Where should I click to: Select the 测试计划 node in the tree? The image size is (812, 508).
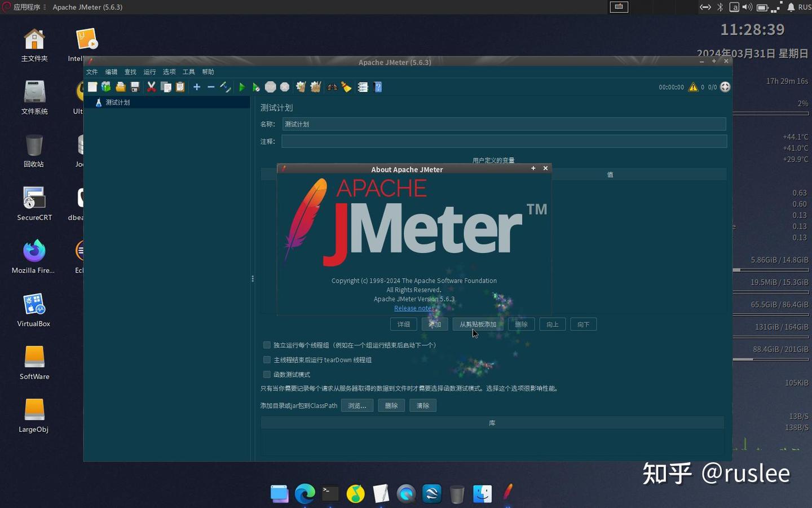coord(117,102)
